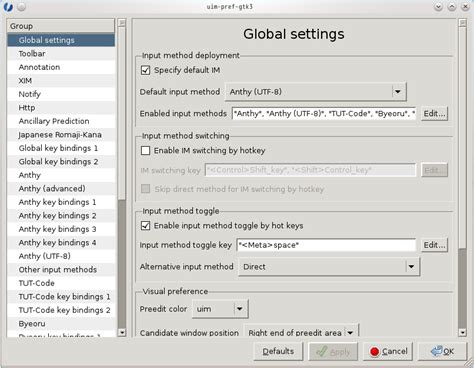Select Anthy key bindings 2

pos(61,216)
